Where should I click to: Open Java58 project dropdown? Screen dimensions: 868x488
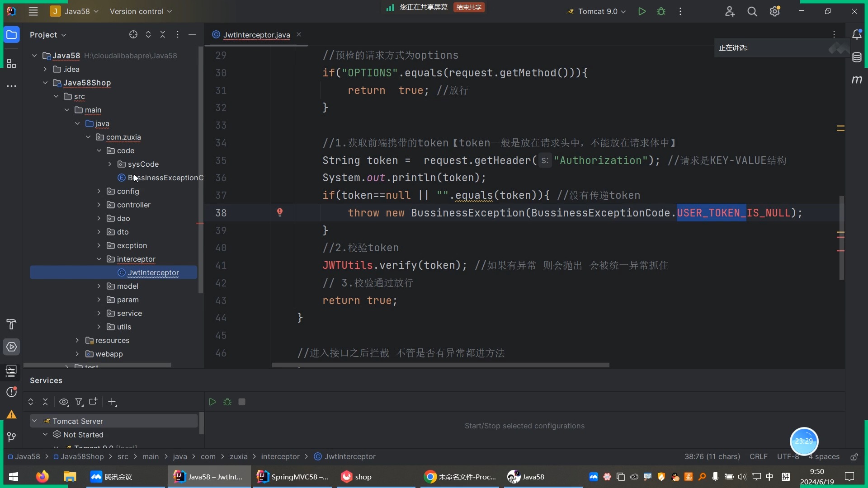[75, 11]
